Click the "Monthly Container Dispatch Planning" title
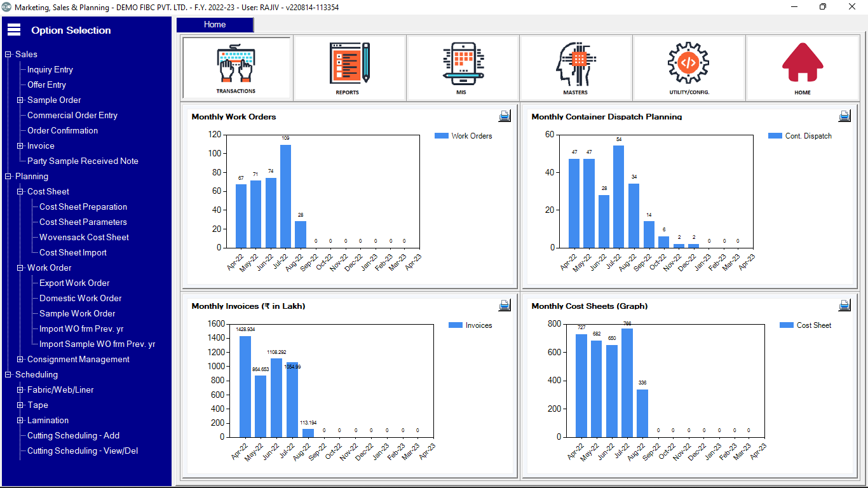Screen dimensions: 868x488 (607, 117)
